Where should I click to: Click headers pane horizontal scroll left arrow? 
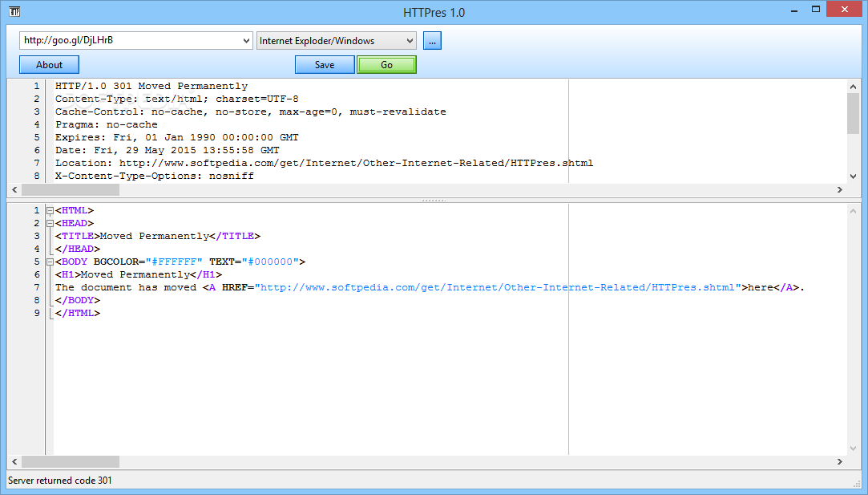click(14, 189)
